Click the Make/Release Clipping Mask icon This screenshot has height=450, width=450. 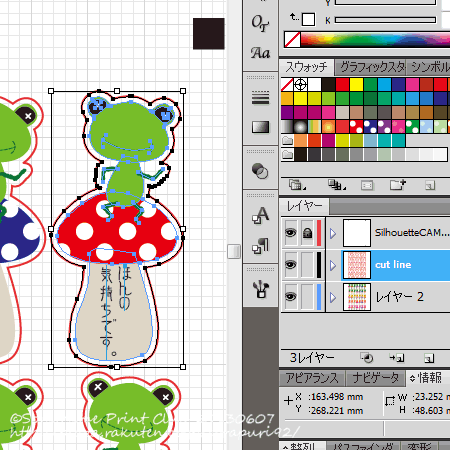point(367,358)
